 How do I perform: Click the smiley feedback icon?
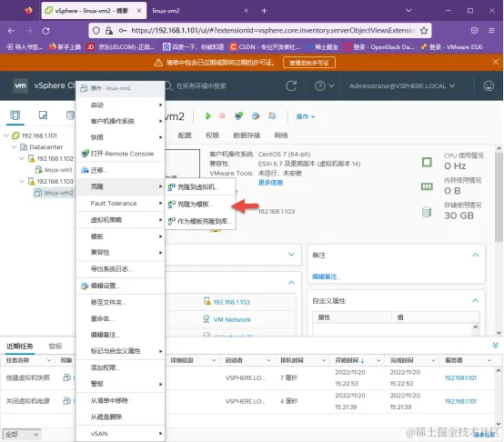489,85
